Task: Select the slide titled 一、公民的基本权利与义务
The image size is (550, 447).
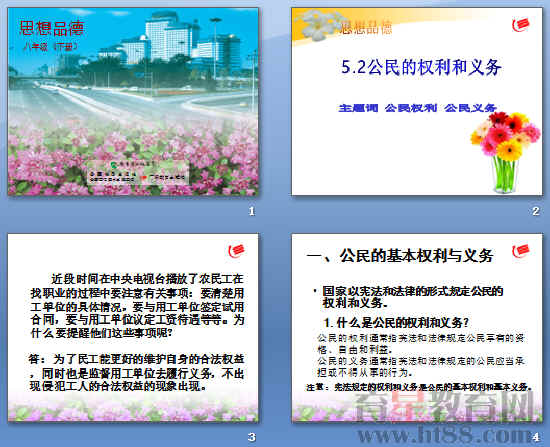Action: pos(417,328)
